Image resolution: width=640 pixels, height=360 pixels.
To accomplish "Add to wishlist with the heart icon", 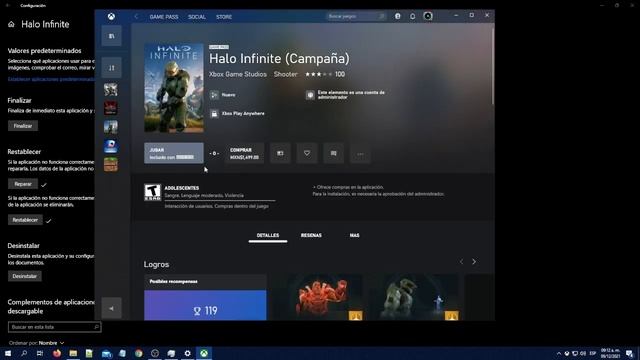I will pos(307,153).
